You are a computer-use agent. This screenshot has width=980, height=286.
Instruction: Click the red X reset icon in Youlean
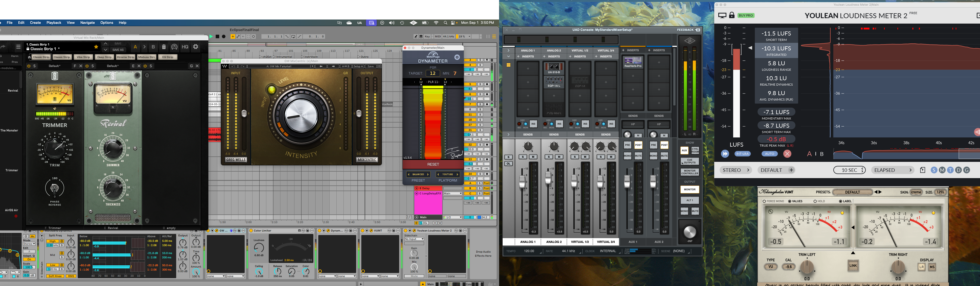pyautogui.click(x=787, y=154)
